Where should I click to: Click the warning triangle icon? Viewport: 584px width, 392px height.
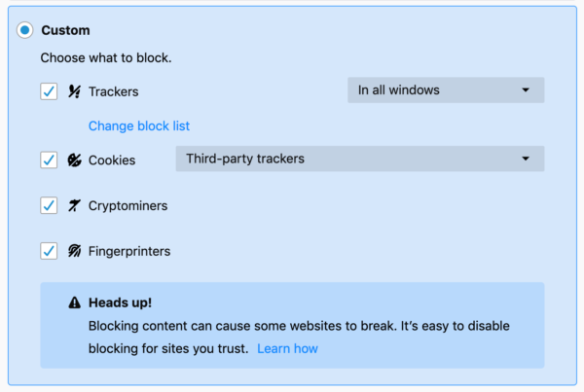(75, 303)
